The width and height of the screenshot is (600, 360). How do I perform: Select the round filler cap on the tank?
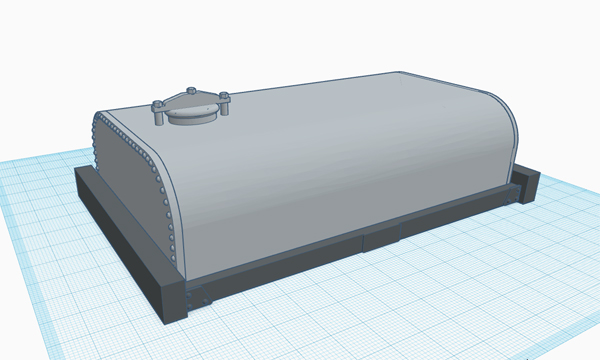190,116
